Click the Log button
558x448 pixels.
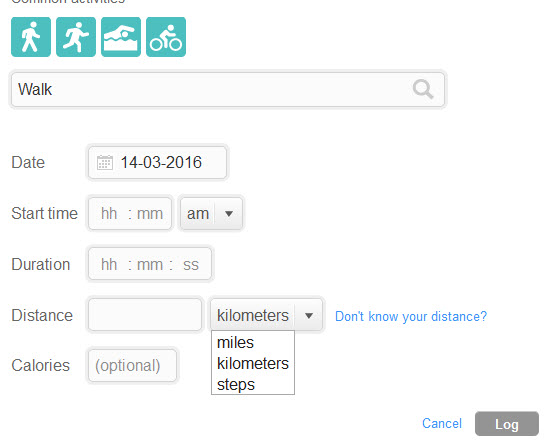tap(507, 424)
